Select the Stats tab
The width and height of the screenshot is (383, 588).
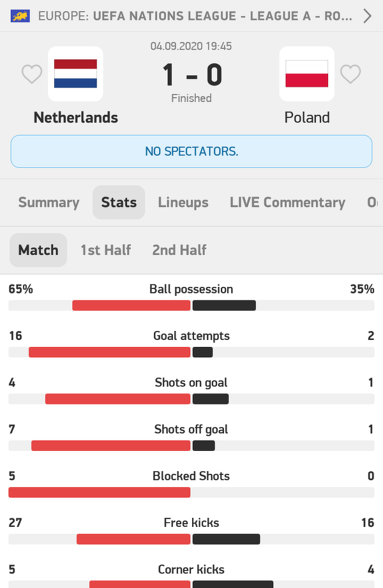[x=119, y=202]
